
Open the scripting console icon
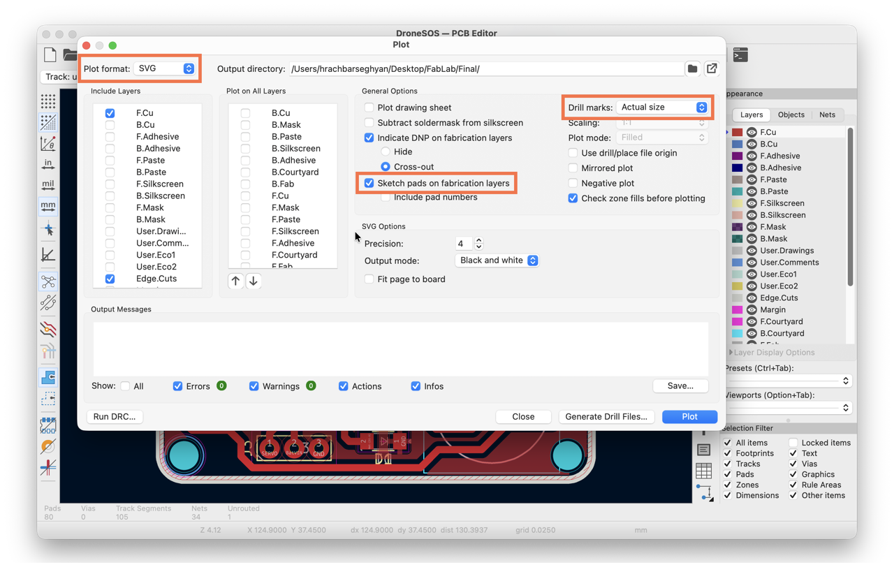point(740,54)
